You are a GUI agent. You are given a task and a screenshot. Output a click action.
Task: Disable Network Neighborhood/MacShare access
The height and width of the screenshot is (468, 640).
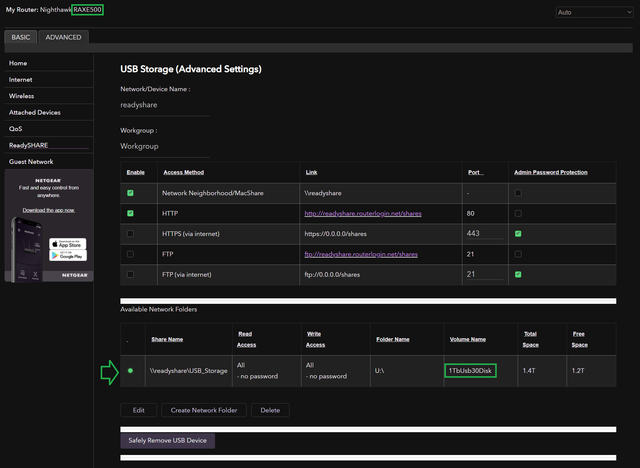(130, 193)
